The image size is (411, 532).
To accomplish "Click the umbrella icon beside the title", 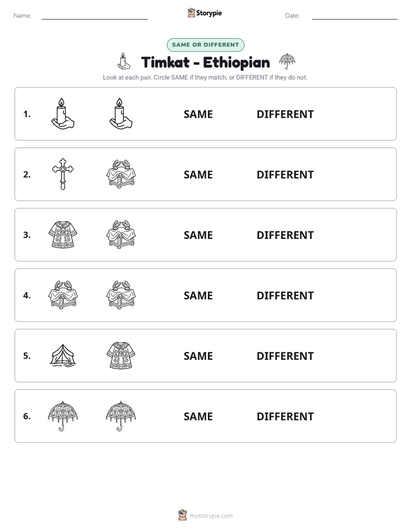I will (287, 62).
